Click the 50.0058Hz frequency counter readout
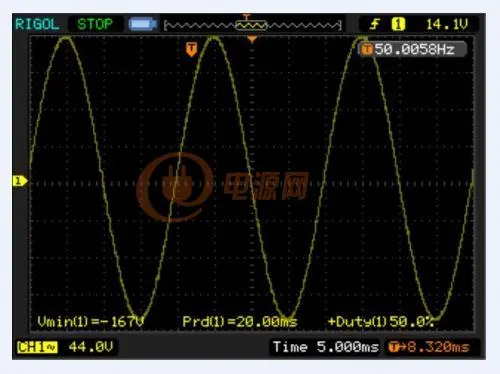500x374 pixels. coord(415,49)
